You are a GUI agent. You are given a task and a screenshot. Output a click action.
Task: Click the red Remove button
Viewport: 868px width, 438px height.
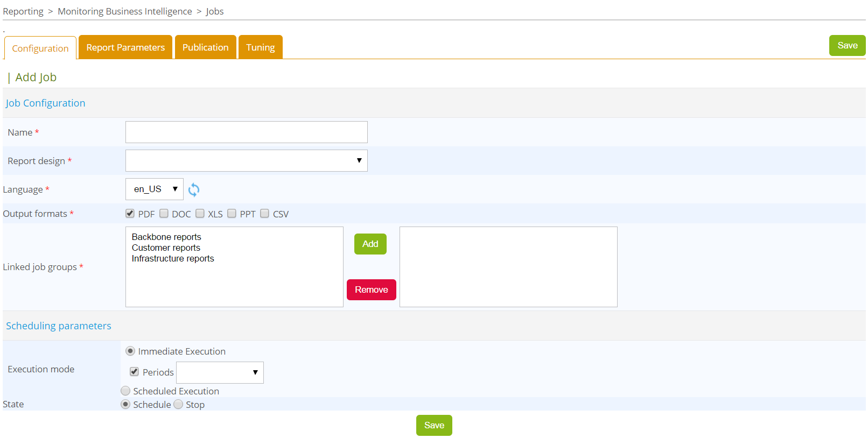(371, 289)
